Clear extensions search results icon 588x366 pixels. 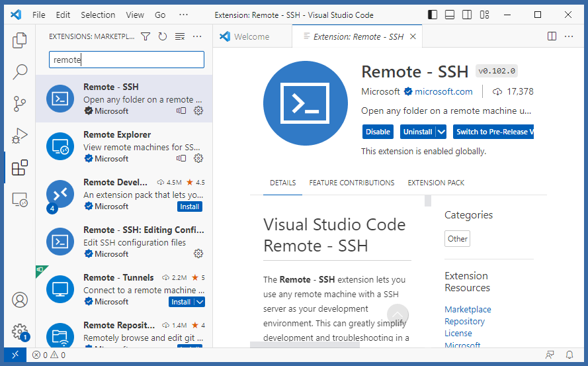click(x=180, y=37)
